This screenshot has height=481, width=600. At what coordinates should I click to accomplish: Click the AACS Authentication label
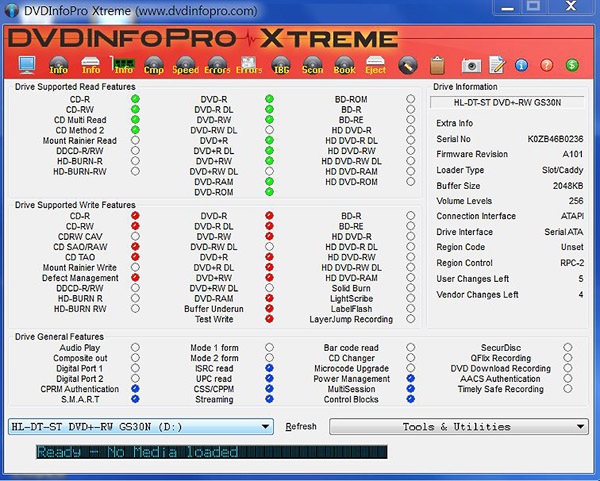500,379
